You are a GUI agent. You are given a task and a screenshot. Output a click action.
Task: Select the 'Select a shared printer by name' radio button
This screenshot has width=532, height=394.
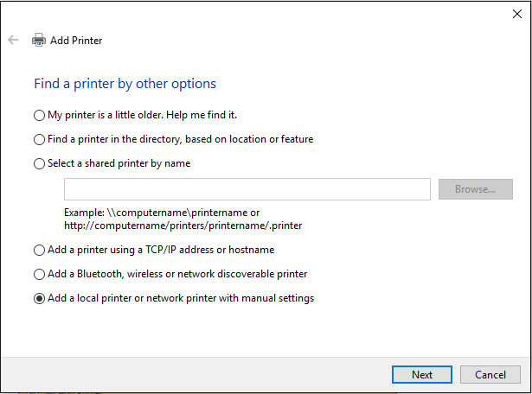coord(38,163)
